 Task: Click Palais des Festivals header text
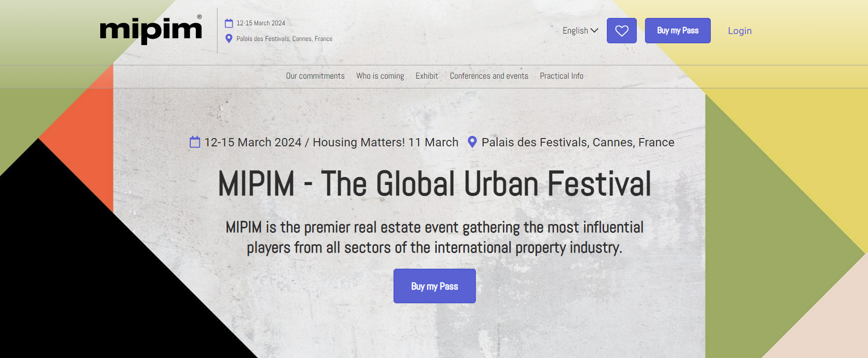point(284,39)
